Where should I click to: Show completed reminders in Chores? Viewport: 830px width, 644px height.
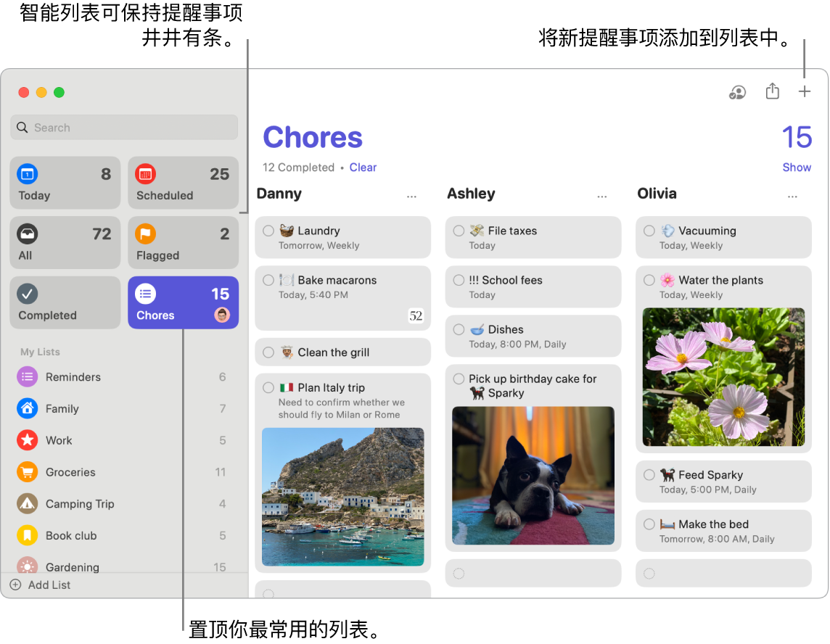tap(796, 168)
